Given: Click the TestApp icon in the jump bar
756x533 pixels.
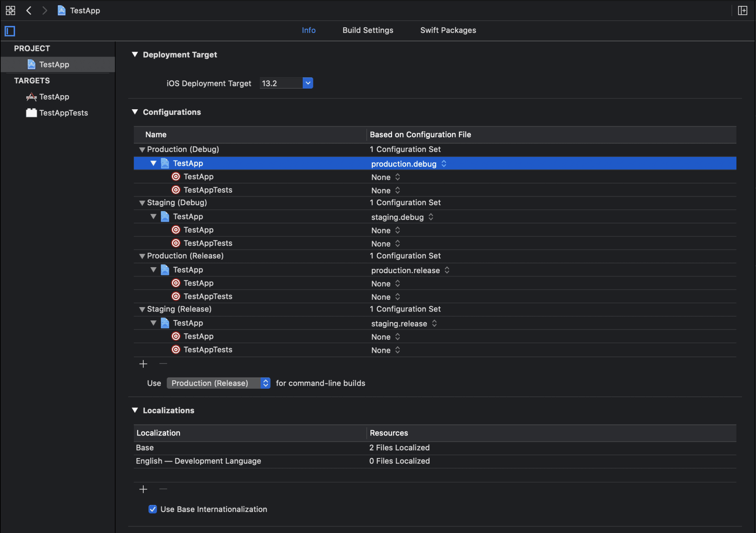Looking at the screenshot, I should tap(61, 10).
